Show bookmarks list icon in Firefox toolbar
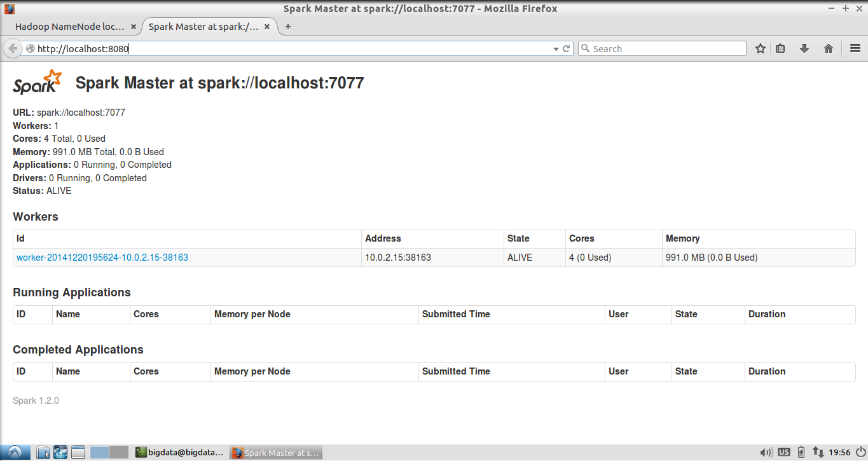This screenshot has width=868, height=461. point(780,48)
